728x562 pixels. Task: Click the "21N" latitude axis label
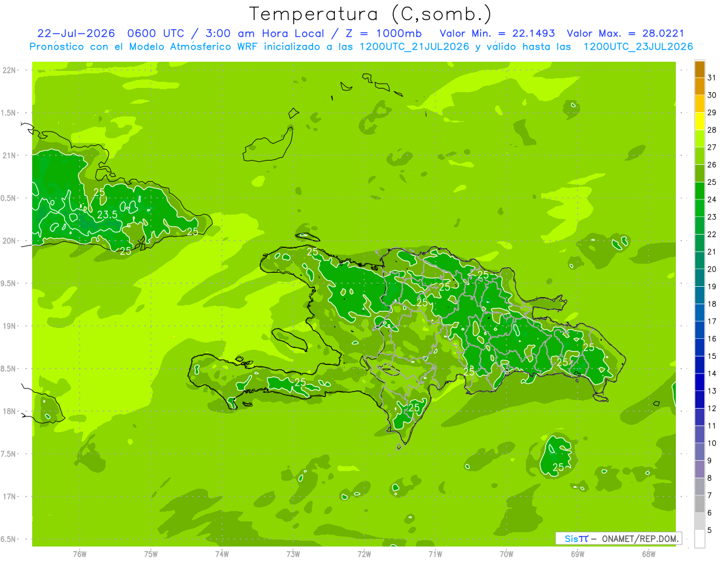point(9,155)
